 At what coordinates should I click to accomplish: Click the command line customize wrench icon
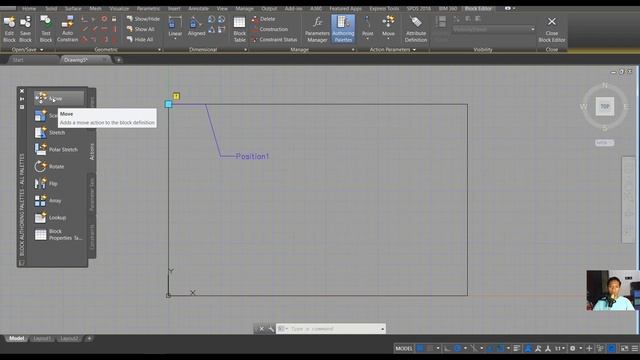tap(271, 329)
